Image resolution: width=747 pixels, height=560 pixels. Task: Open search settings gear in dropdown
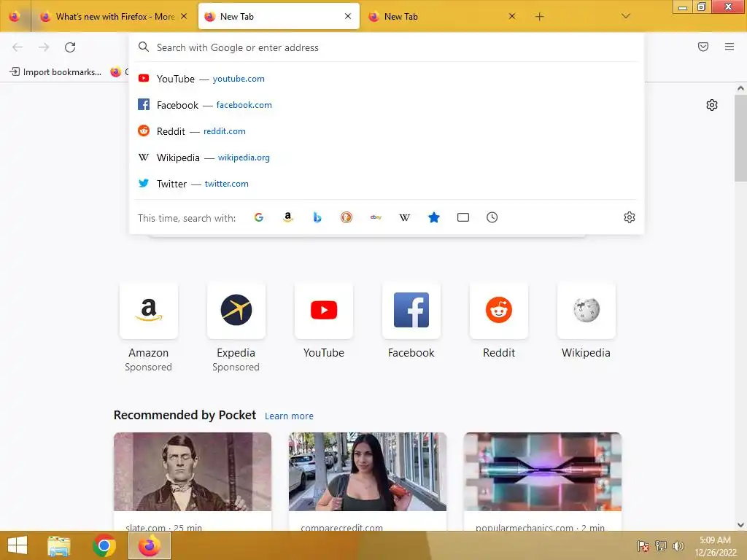pyautogui.click(x=630, y=217)
